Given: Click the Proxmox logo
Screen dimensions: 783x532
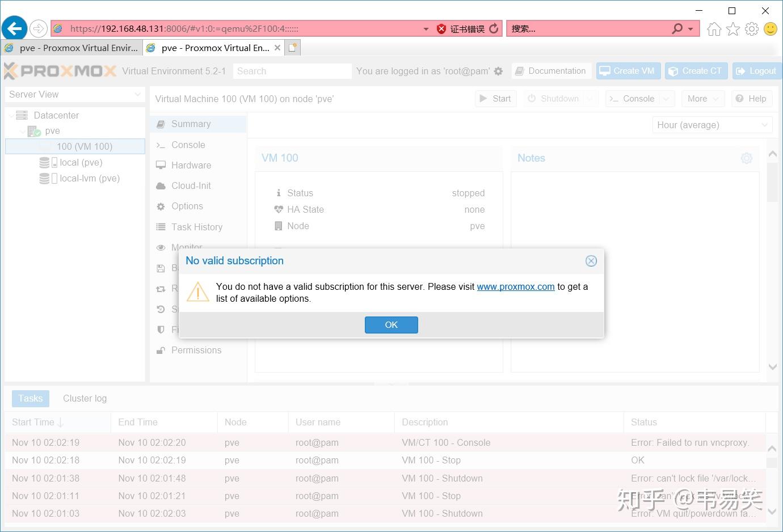Looking at the screenshot, I should (60, 71).
